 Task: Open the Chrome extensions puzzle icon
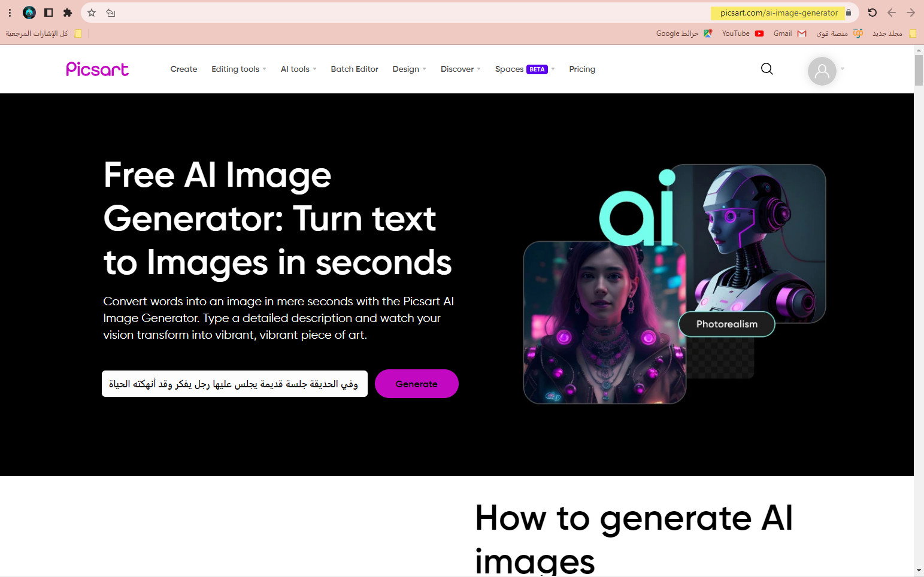tap(68, 13)
